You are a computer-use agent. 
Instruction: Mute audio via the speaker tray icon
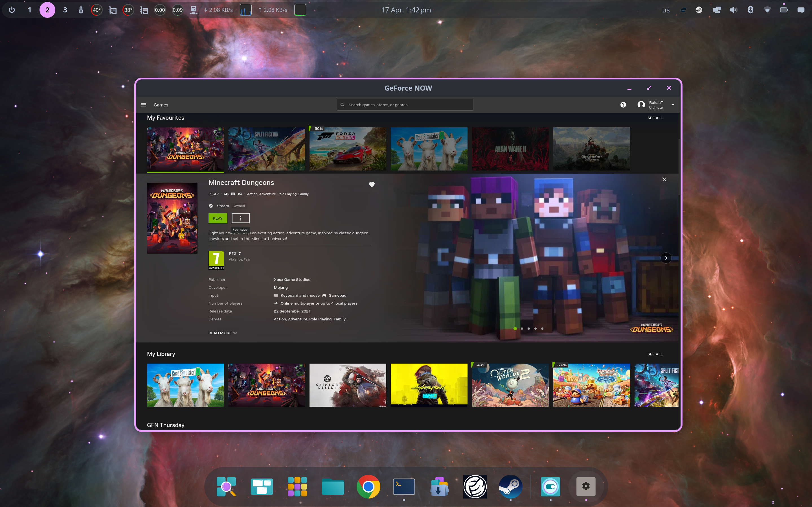733,10
